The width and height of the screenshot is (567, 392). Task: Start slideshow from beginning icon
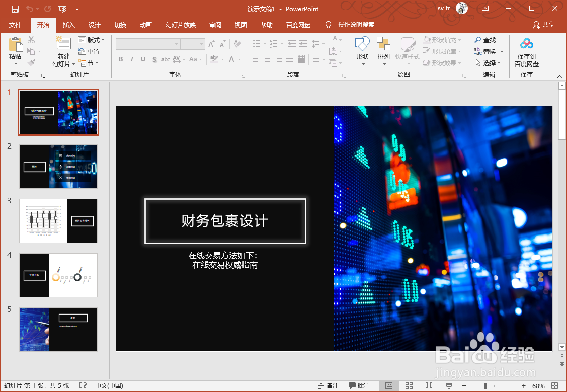coord(62,9)
